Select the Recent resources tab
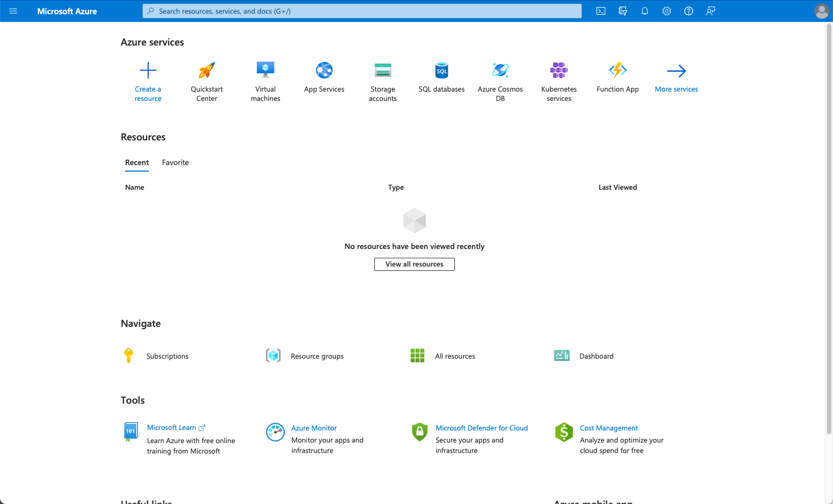 [137, 162]
